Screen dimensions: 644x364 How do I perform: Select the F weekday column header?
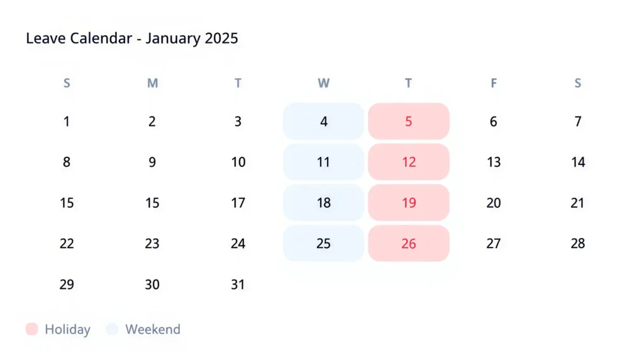pos(494,83)
